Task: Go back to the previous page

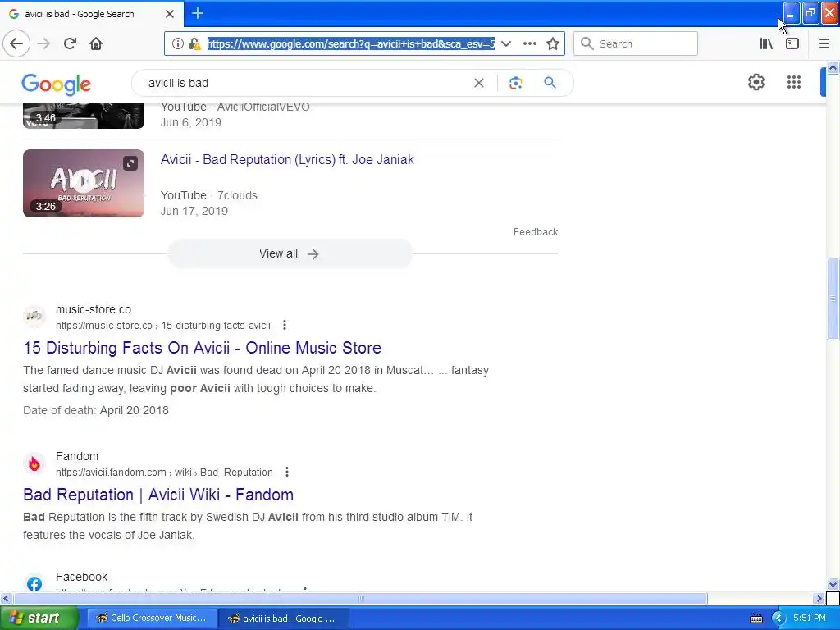Action: 16,43
